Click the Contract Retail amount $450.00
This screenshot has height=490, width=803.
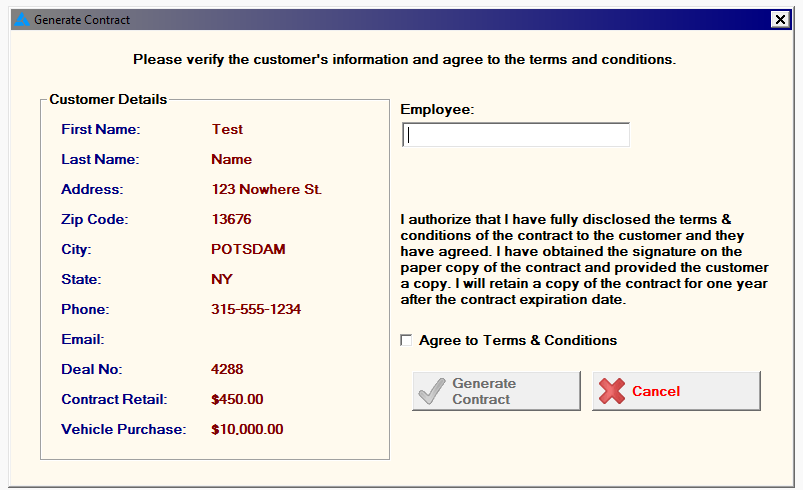[237, 399]
